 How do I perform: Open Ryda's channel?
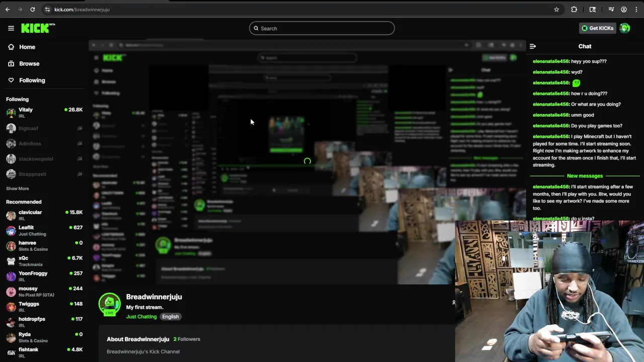[x=44, y=337]
